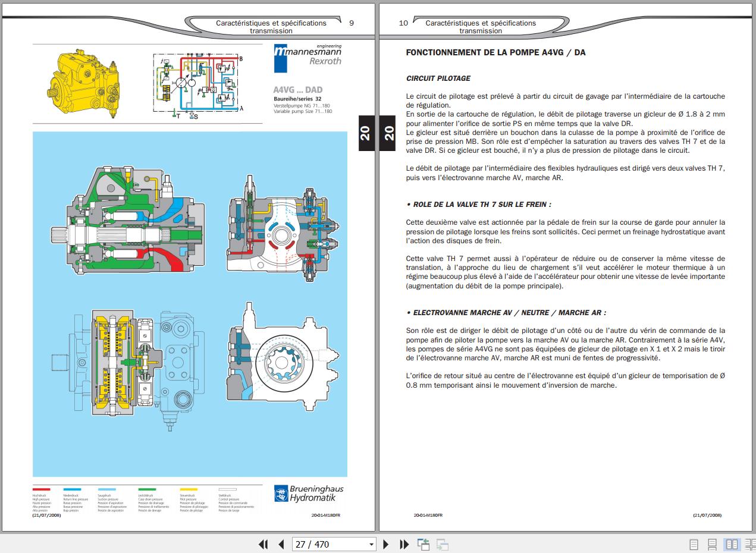Switch to continuous page layout

tap(712, 544)
